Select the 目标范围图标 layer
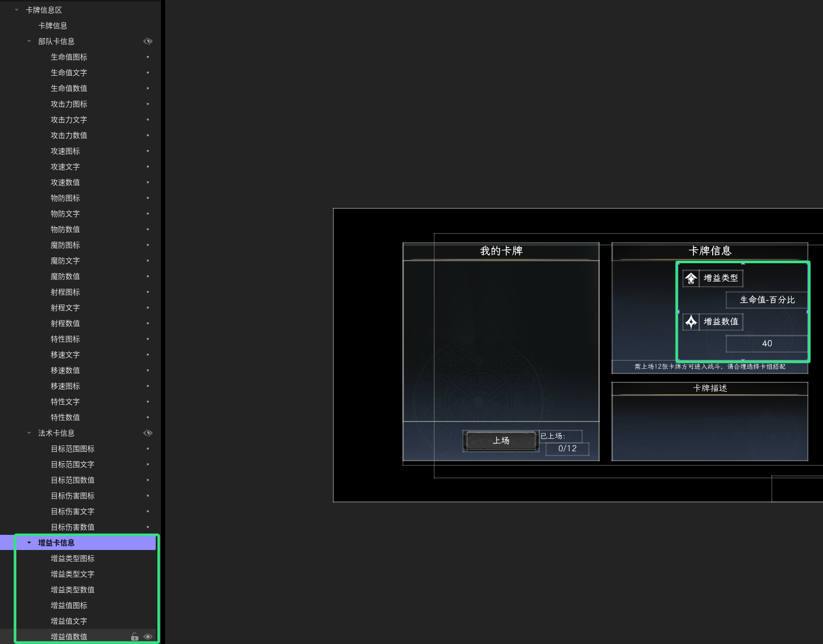The image size is (823, 644). 73,449
